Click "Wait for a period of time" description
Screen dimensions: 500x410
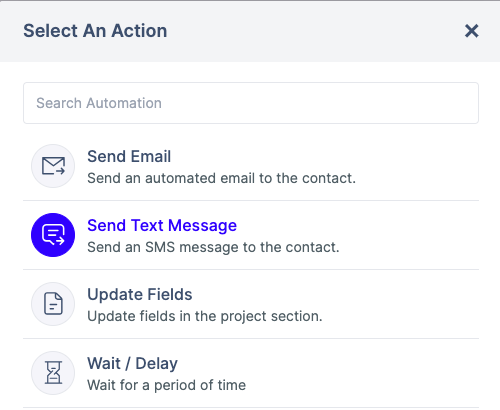(x=166, y=385)
